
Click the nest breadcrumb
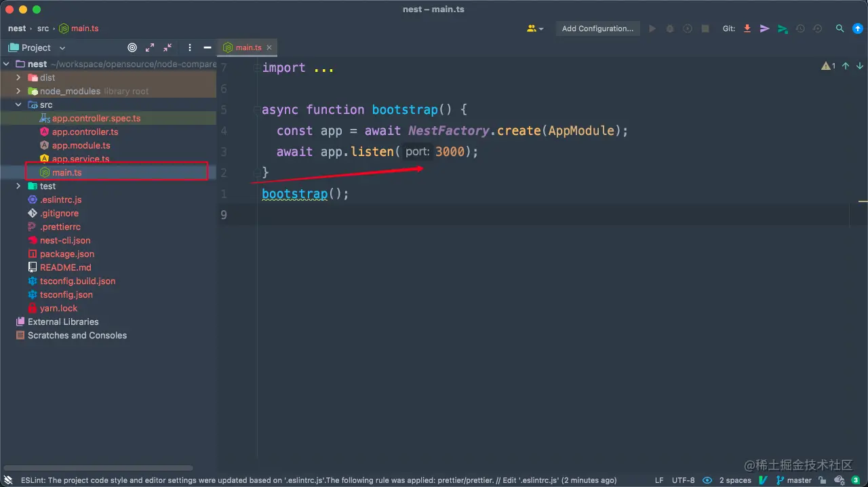[17, 28]
